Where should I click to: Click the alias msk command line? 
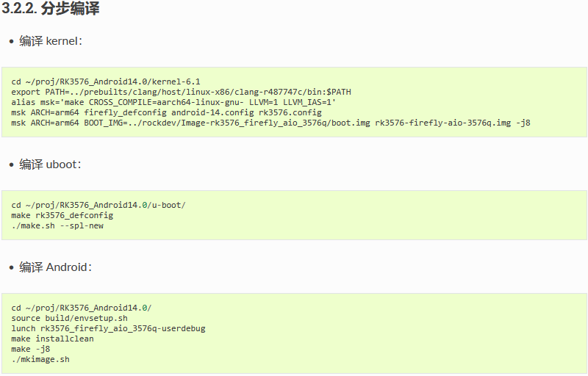coord(173,102)
